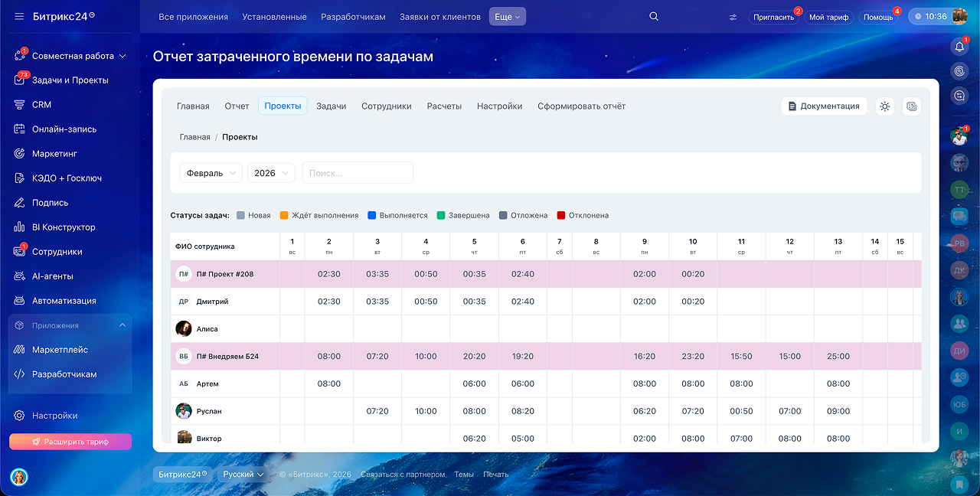980x496 pixels.
Task: Open the hamburger menu beside Битрикс24 logo
Action: [19, 16]
